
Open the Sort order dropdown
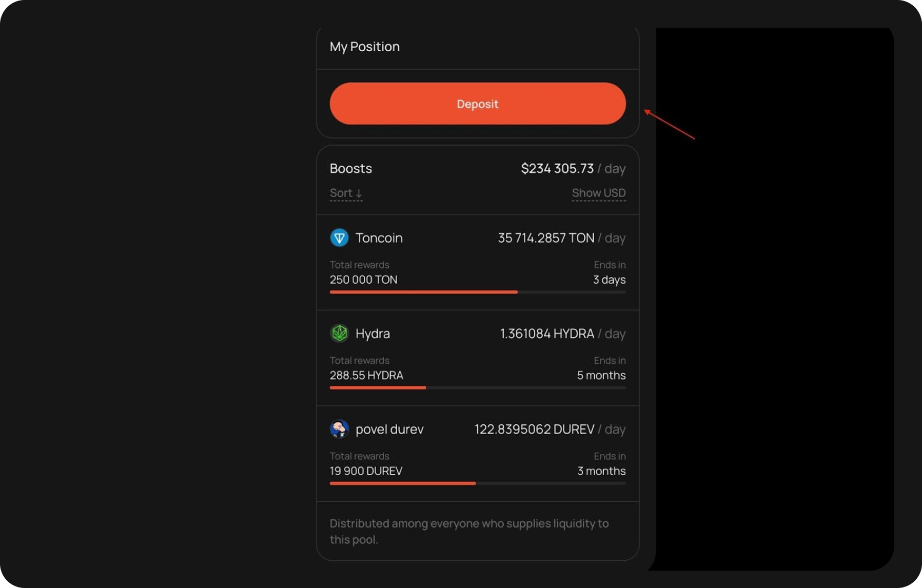pyautogui.click(x=346, y=193)
